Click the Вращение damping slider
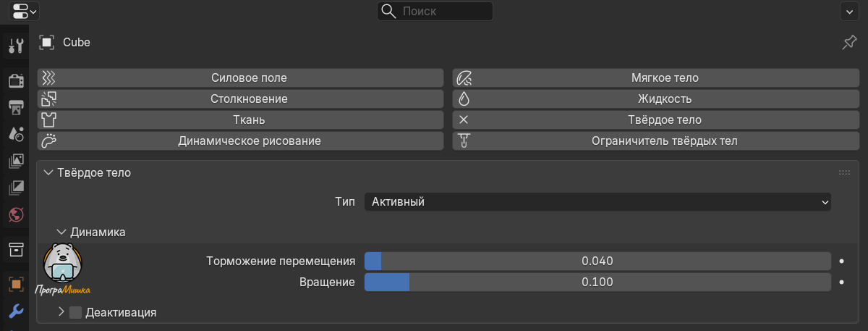Viewport: 868px width, 331px height. pos(597,282)
